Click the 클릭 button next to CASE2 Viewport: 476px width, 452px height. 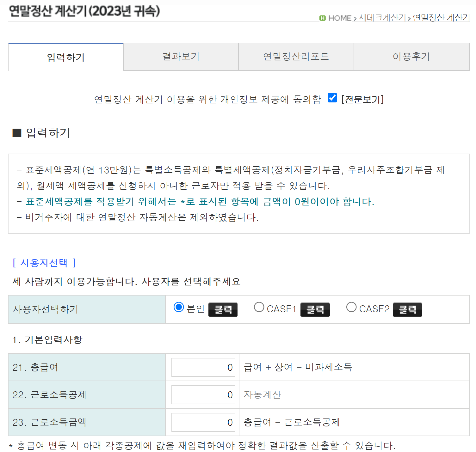pos(407,309)
